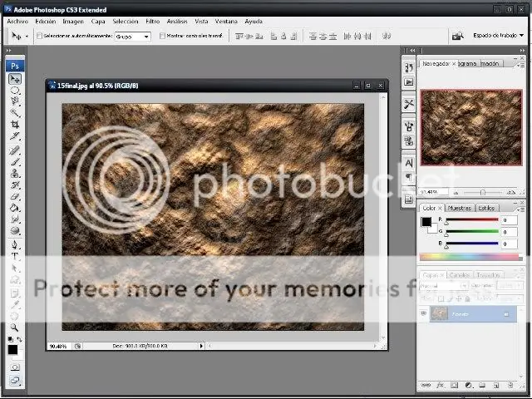This screenshot has height=399, width=532.
Task: Open the Color panel options menu
Action: coord(521,209)
